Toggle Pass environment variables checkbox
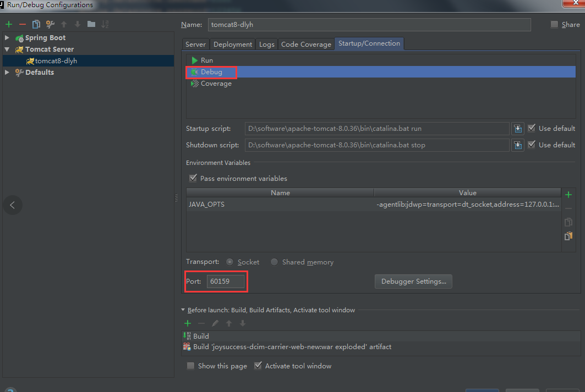 coord(193,178)
